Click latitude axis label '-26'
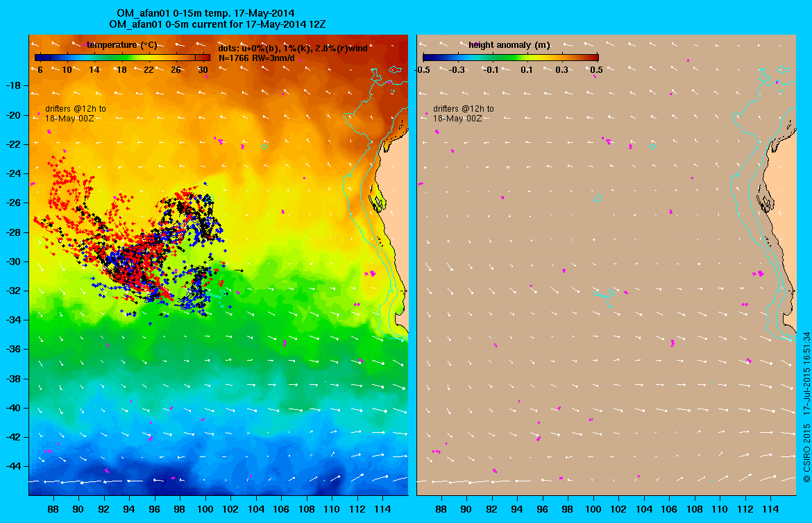This screenshot has width=812, height=523. pyautogui.click(x=13, y=203)
